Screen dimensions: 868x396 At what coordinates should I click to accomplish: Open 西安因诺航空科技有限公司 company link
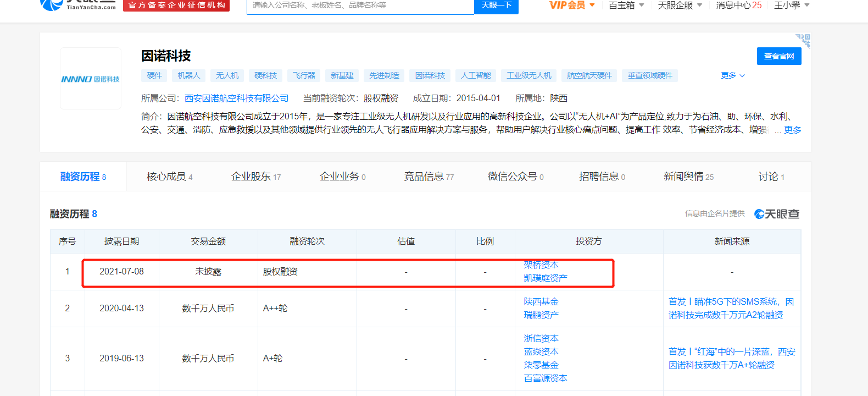click(x=236, y=98)
